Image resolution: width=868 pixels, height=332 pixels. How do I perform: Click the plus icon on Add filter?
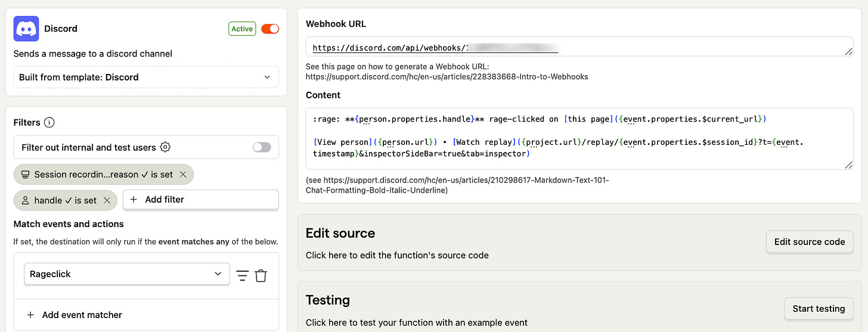(134, 200)
